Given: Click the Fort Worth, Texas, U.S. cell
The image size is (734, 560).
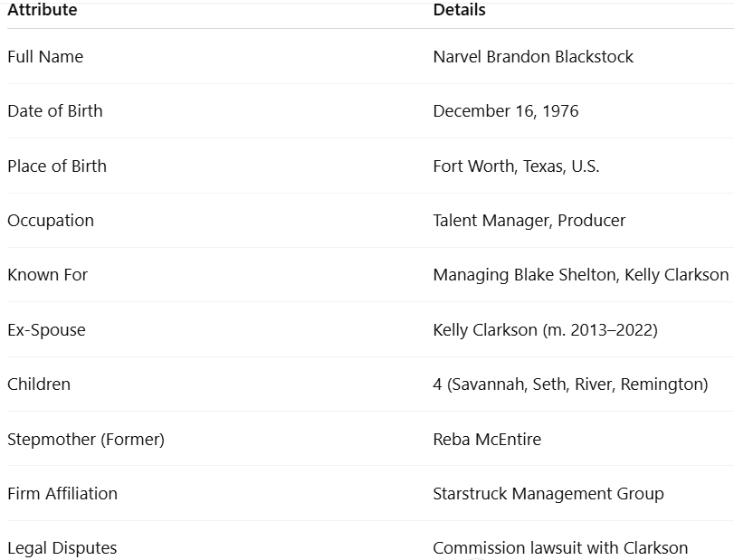Looking at the screenshot, I should pos(516,166).
